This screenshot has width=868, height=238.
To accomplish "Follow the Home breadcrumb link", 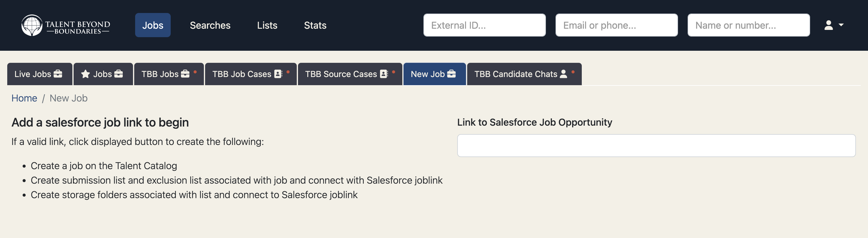I will 24,98.
